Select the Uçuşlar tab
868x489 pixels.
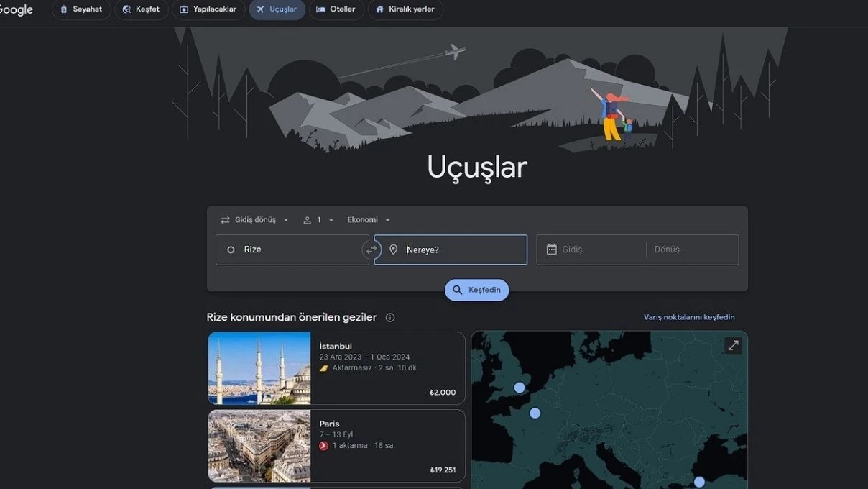pyautogui.click(x=277, y=9)
